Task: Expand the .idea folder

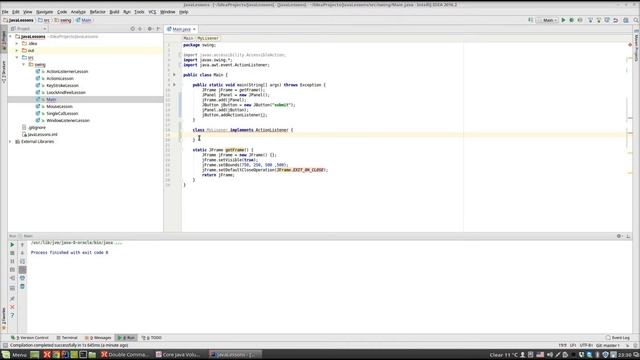Action: (17, 43)
